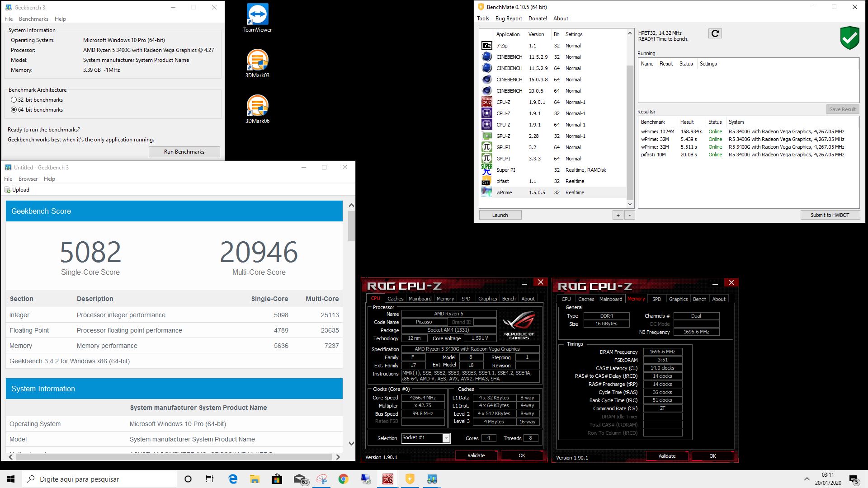Switch to Bench tab in left CPU-Z

tap(509, 299)
